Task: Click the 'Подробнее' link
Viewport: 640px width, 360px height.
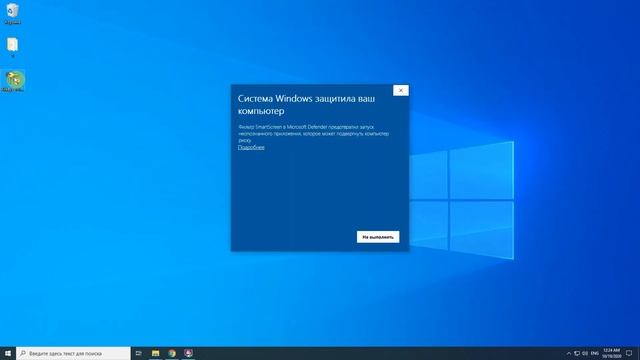Action: [x=251, y=147]
